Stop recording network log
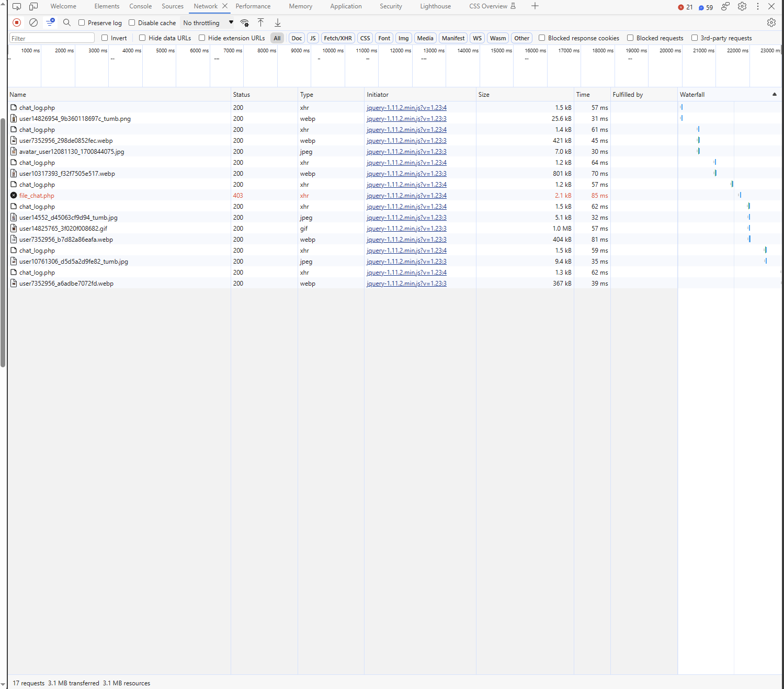The height and width of the screenshot is (689, 784). (17, 22)
